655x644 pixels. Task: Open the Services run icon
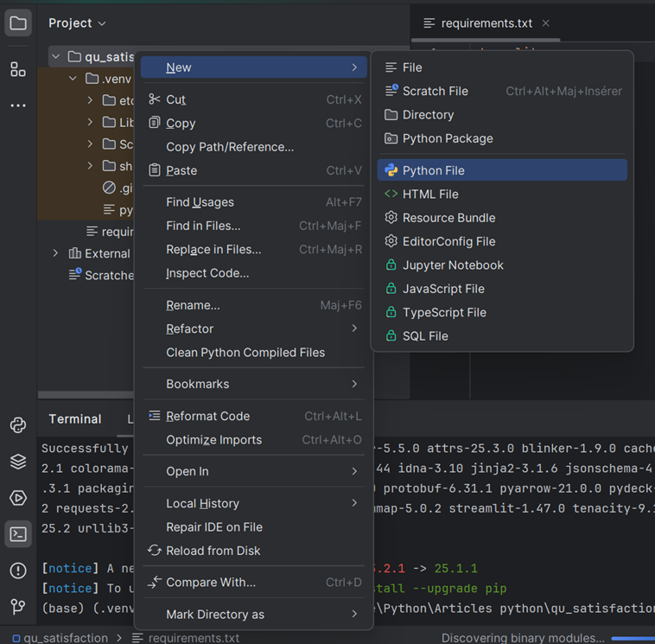18,498
